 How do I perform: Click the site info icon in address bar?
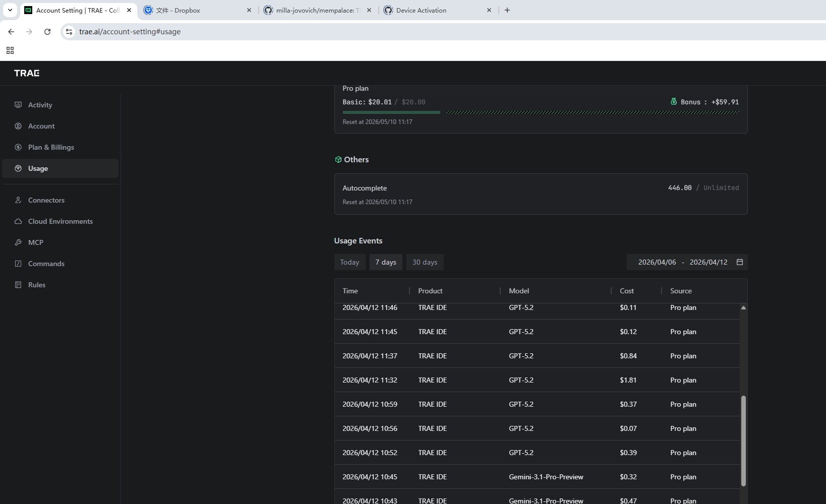click(x=69, y=32)
